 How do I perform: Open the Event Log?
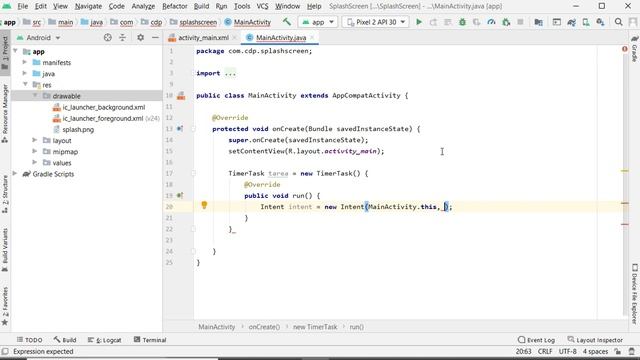(536, 340)
